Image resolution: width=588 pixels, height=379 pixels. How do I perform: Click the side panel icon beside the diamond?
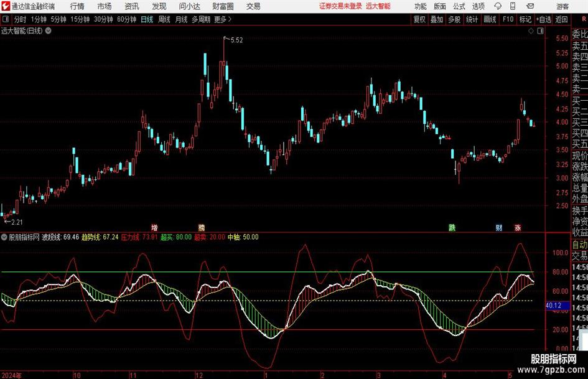[539, 30]
